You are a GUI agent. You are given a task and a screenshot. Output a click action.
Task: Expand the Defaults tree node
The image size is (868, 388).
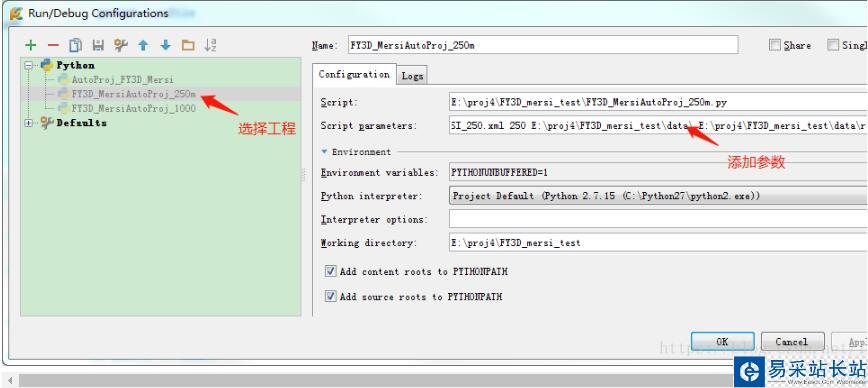click(29, 123)
